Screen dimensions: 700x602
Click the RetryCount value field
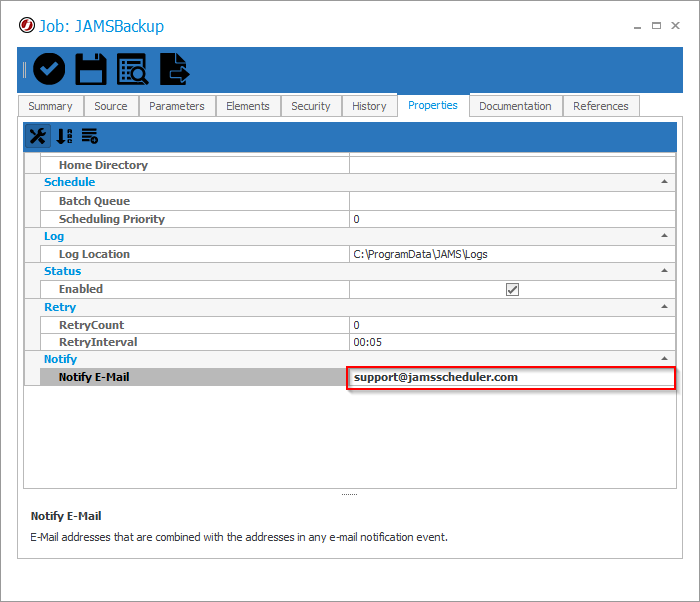512,325
